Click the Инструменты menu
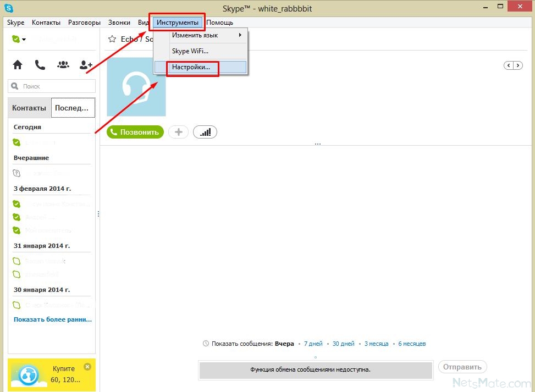Screen dimensions: 535x392 pyautogui.click(x=178, y=23)
